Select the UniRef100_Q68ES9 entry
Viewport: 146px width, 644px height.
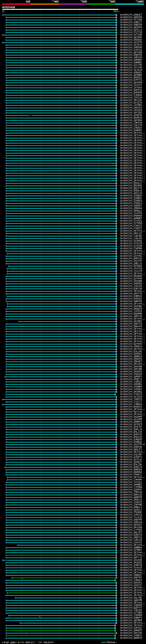coord(131,638)
